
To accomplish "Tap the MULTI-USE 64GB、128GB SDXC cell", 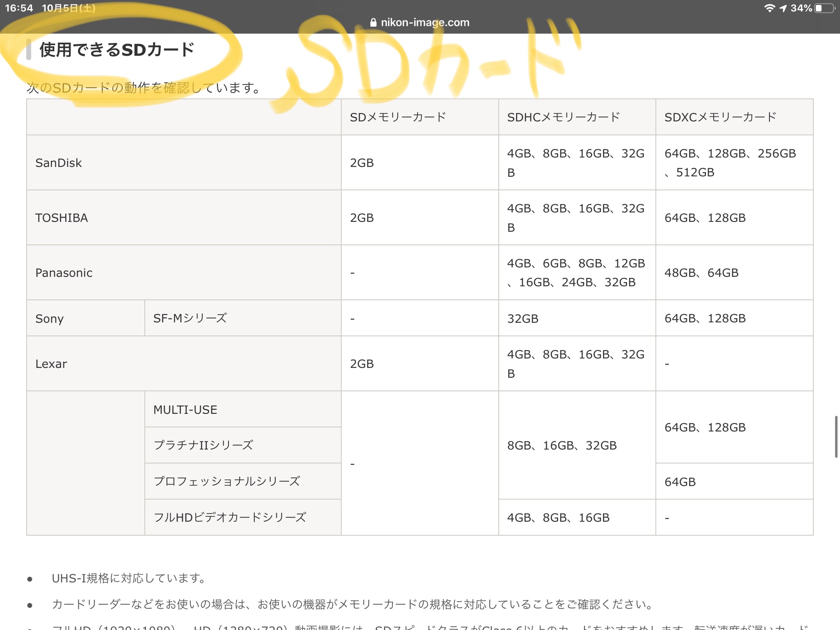I will pos(735,427).
